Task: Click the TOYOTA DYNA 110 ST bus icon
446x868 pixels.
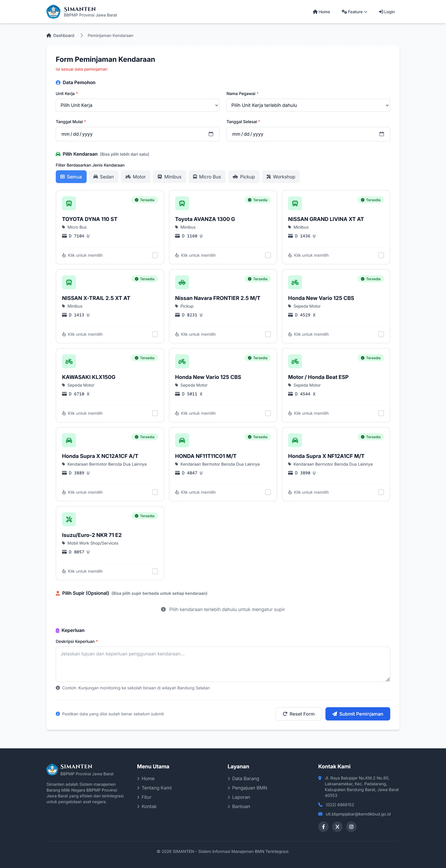Action: (x=69, y=204)
